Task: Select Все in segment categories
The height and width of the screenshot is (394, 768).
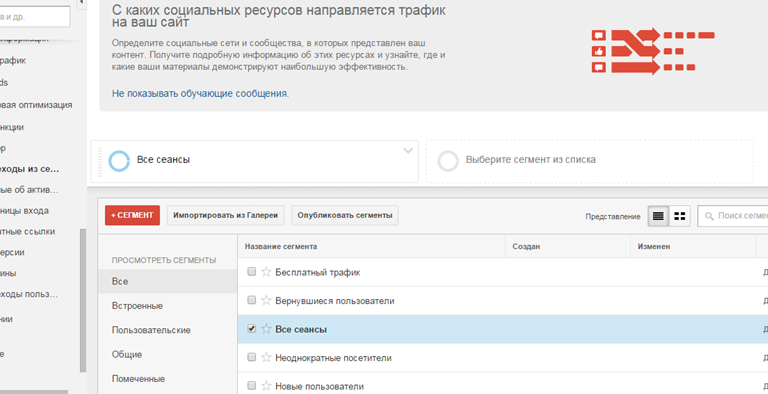Action: click(168, 281)
